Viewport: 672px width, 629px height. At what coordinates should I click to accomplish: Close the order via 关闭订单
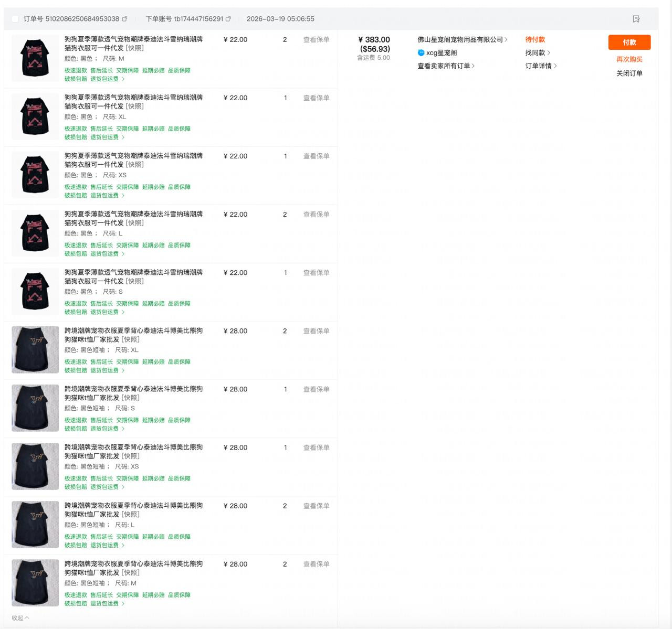point(629,73)
